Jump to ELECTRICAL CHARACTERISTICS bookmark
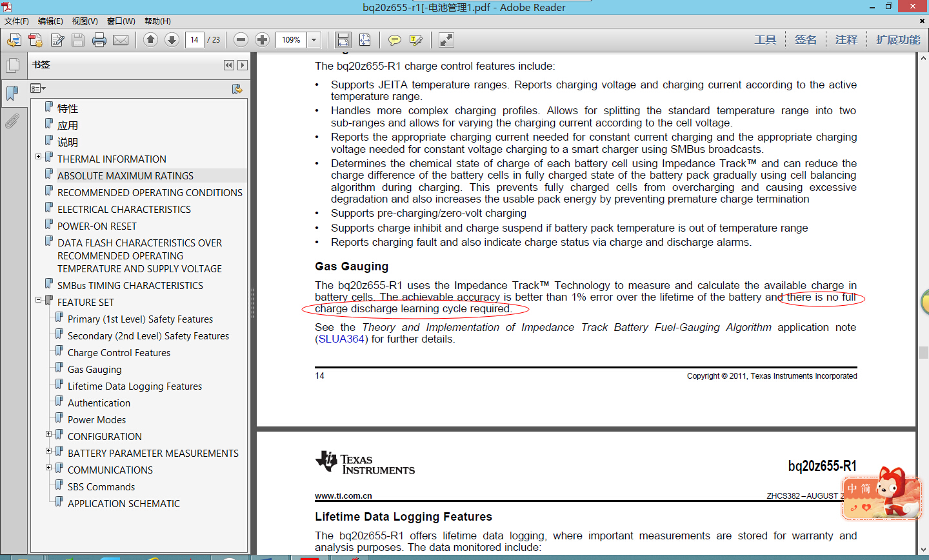 pos(124,209)
